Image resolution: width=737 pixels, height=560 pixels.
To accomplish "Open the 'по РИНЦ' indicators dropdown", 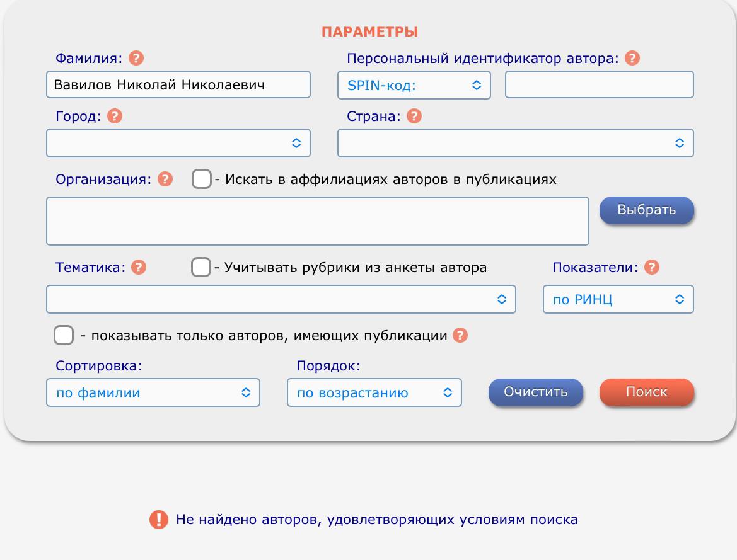I will pos(618,299).
